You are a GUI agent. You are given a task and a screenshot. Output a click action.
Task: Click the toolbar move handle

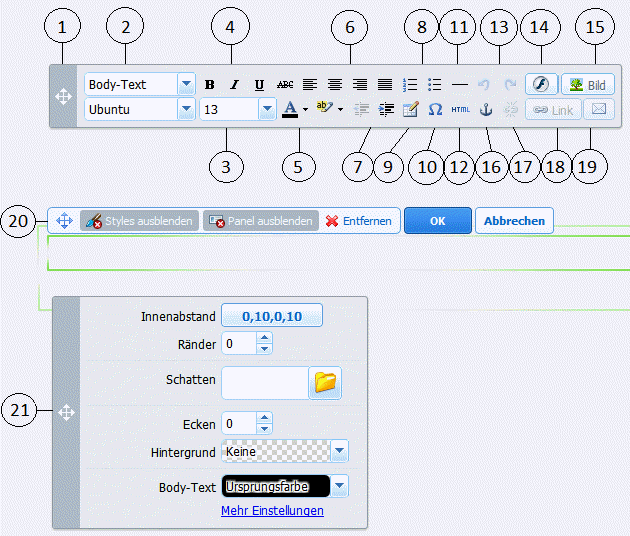click(x=63, y=97)
